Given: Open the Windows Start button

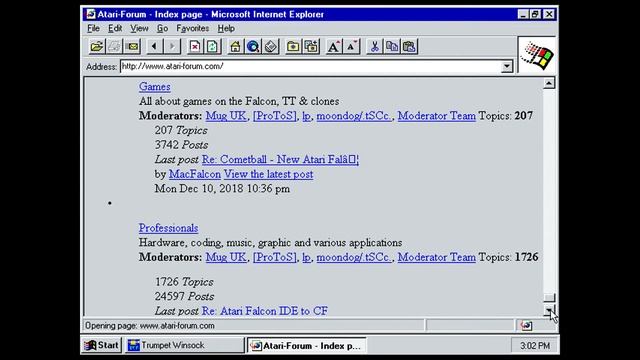Looking at the screenshot, I should point(101,345).
